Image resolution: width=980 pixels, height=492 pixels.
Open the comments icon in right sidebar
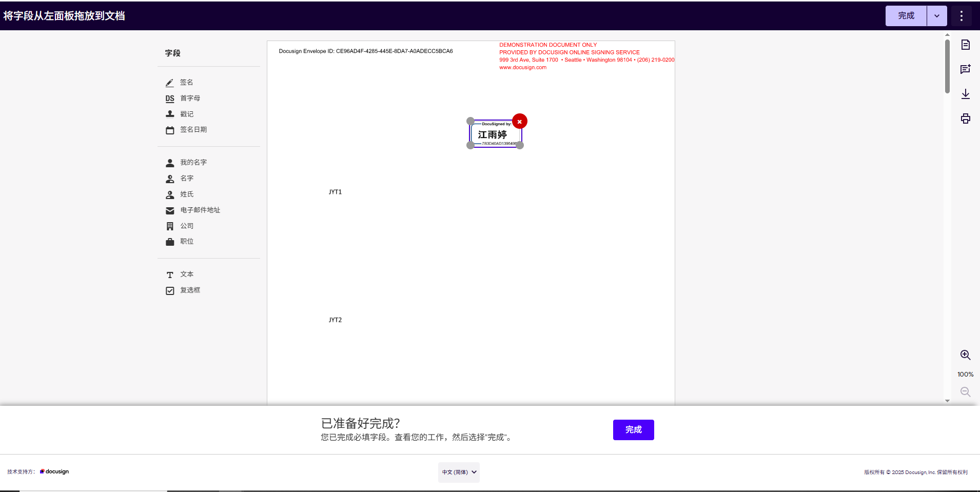point(965,69)
